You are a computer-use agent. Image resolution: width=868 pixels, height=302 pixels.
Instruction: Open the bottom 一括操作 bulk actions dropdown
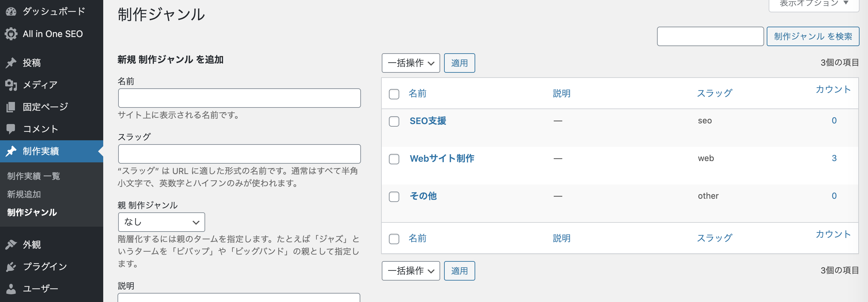[x=410, y=271]
